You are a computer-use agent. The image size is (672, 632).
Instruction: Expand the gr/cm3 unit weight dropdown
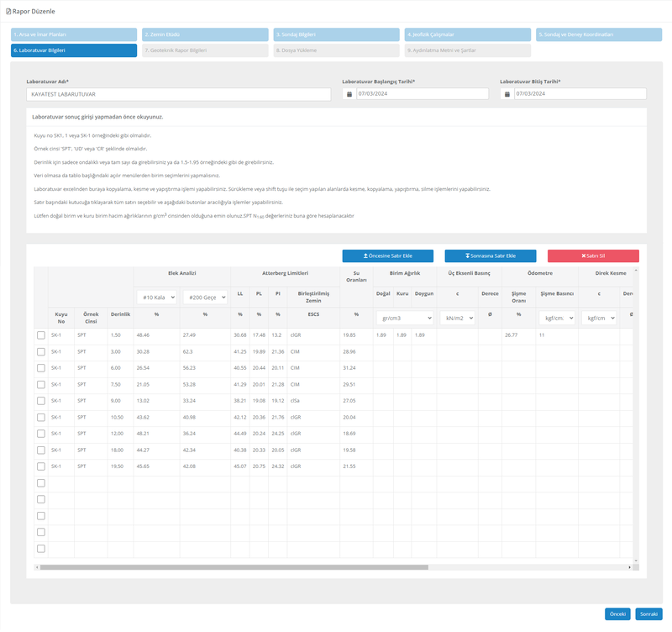[x=404, y=319]
